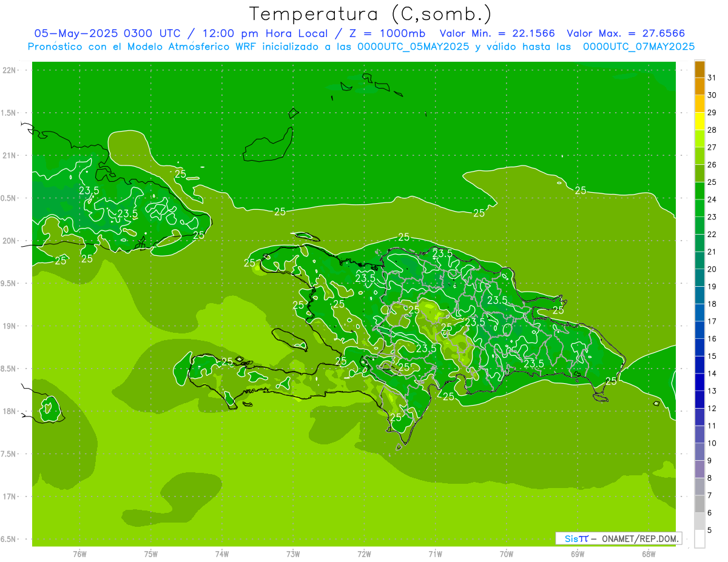Click the 69W longitude axis label
The width and height of the screenshot is (728, 562).
578,554
